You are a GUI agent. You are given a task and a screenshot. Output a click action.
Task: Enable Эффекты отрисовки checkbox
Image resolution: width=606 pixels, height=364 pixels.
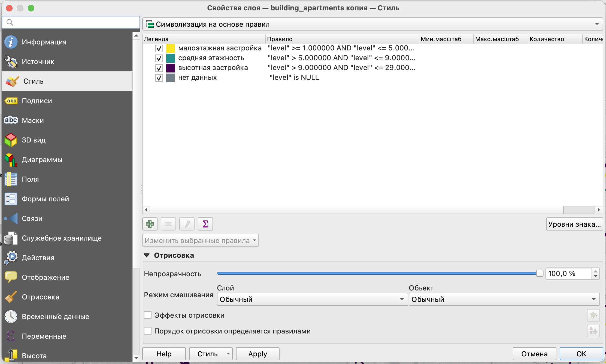(148, 315)
